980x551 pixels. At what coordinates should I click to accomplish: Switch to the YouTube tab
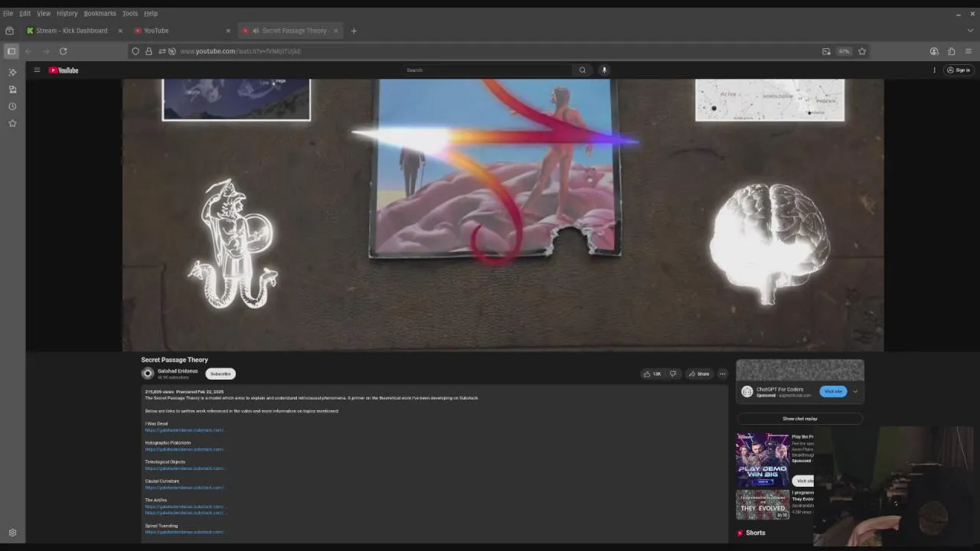tap(180, 31)
